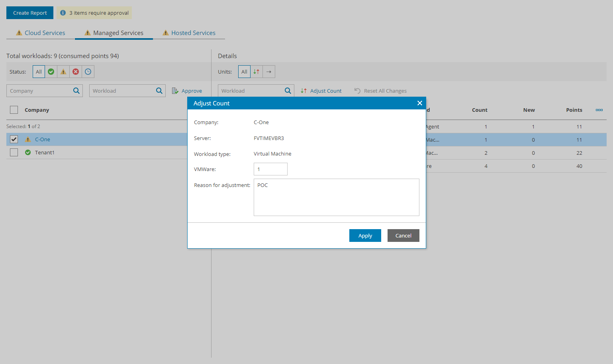This screenshot has width=613, height=364.
Task: Open the Hosted Services tab
Action: click(189, 33)
